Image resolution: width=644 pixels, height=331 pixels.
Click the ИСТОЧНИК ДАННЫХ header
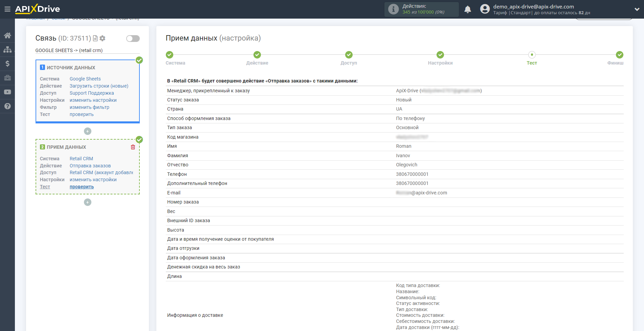tap(71, 68)
